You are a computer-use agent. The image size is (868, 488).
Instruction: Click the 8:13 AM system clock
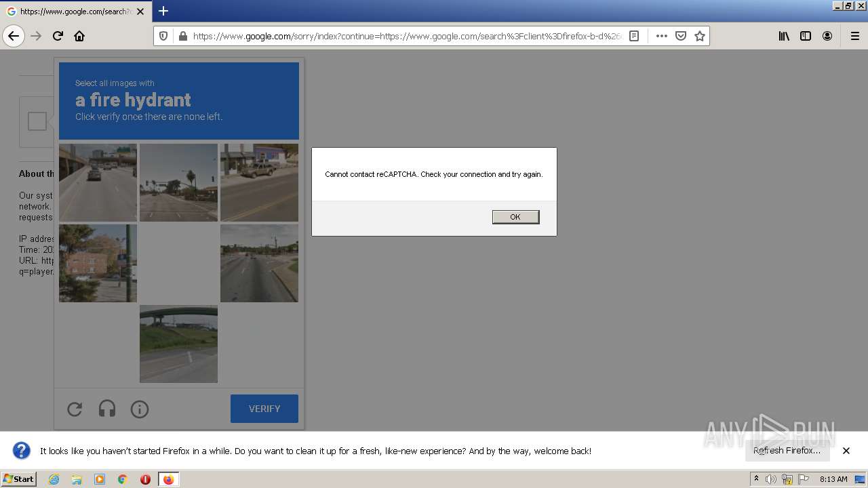click(833, 479)
